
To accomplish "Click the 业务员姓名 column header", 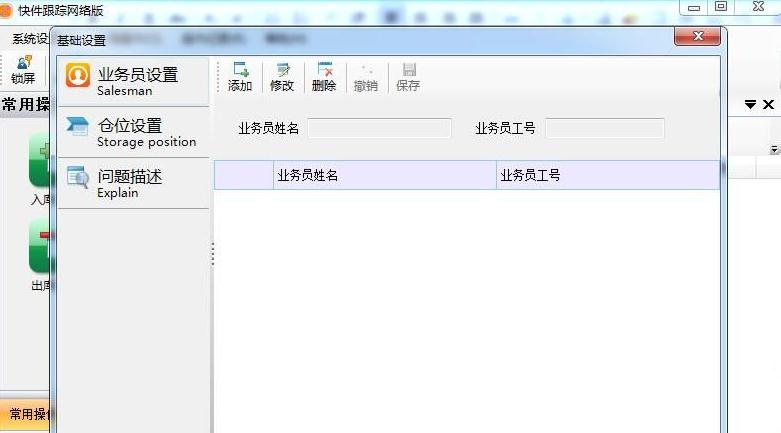I will click(385, 175).
